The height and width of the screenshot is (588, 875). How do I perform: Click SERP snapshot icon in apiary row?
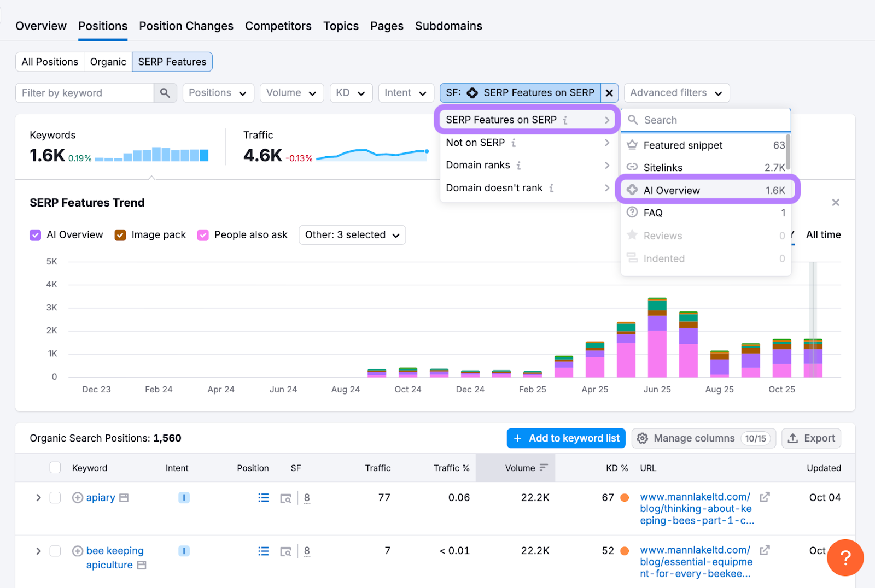(x=285, y=498)
